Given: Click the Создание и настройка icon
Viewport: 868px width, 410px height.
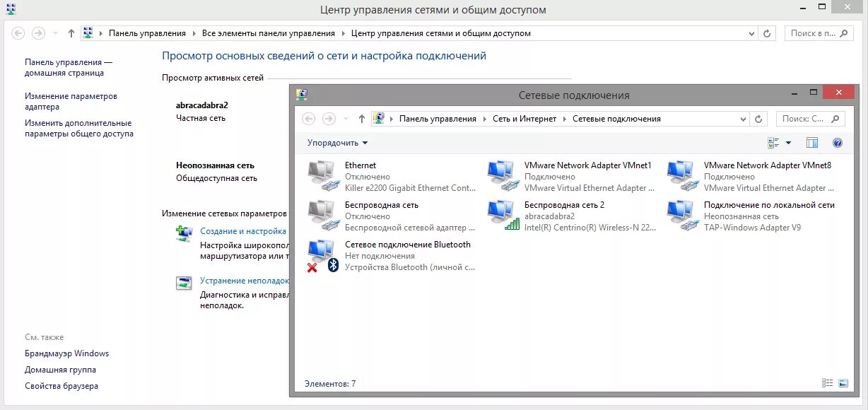Looking at the screenshot, I should pos(184,234).
